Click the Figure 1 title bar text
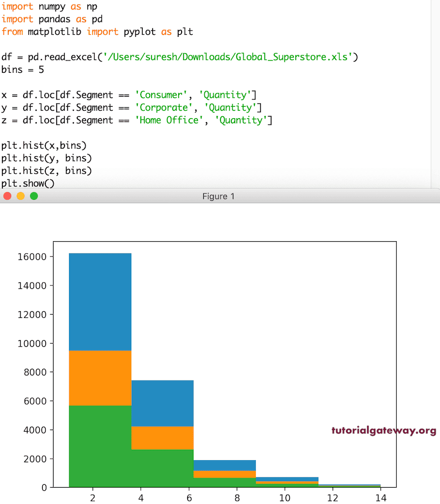 pyautogui.click(x=219, y=196)
